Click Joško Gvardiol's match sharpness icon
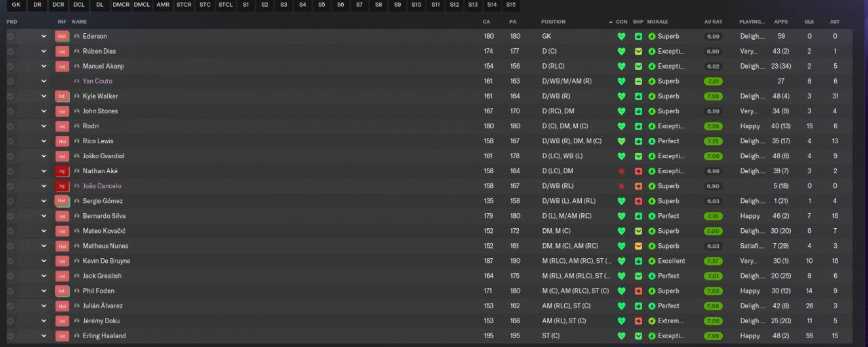Image resolution: width=868 pixels, height=347 pixels. click(x=638, y=156)
